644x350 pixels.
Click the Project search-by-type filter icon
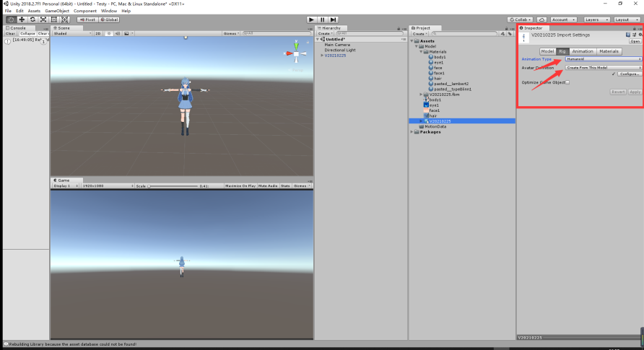click(x=502, y=34)
